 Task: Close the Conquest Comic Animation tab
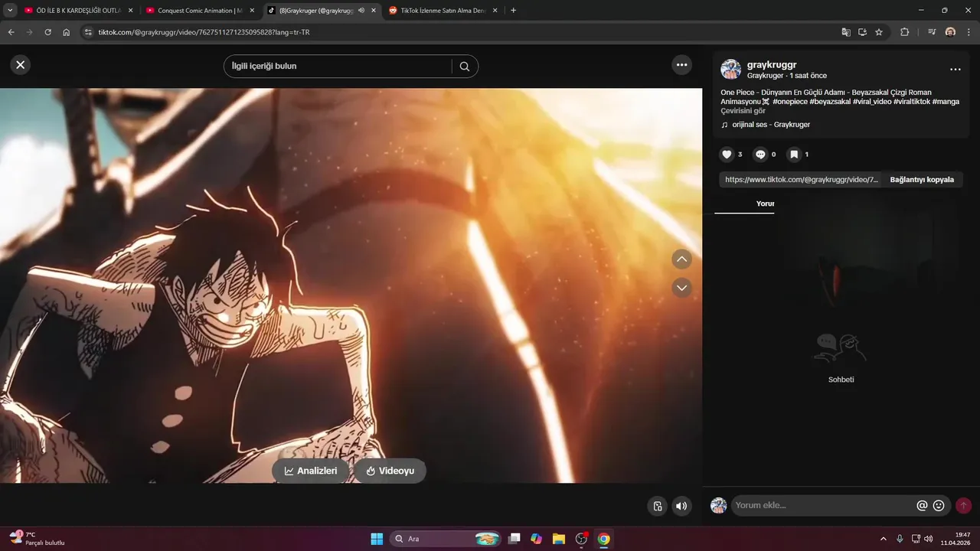252,11
